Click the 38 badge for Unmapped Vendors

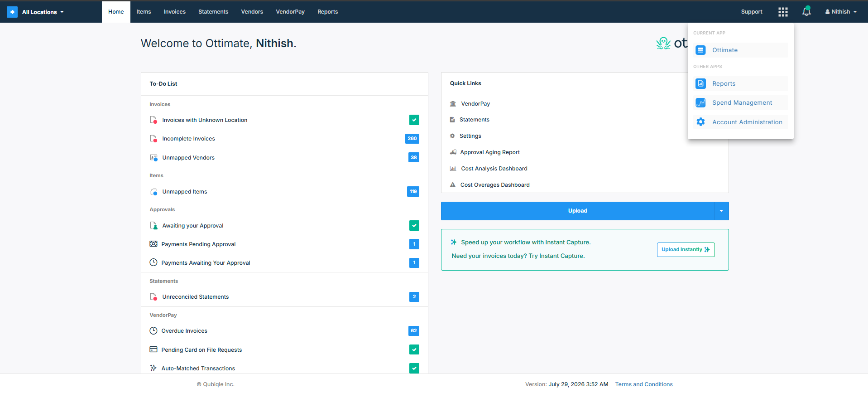pyautogui.click(x=414, y=157)
